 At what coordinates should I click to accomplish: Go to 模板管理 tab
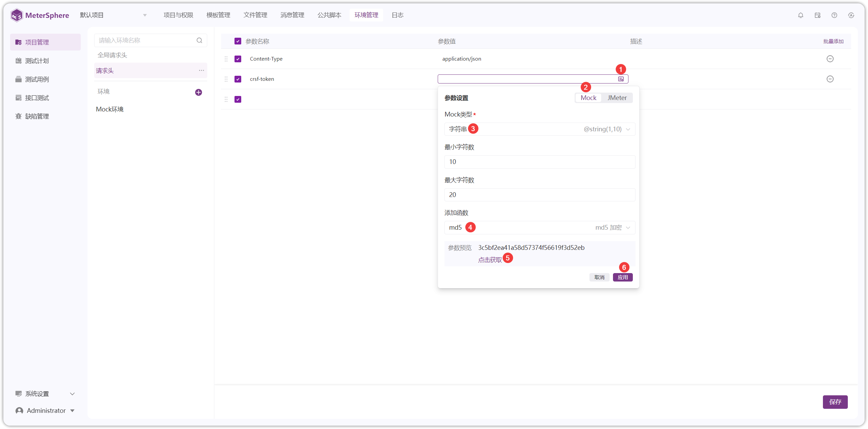coord(218,15)
